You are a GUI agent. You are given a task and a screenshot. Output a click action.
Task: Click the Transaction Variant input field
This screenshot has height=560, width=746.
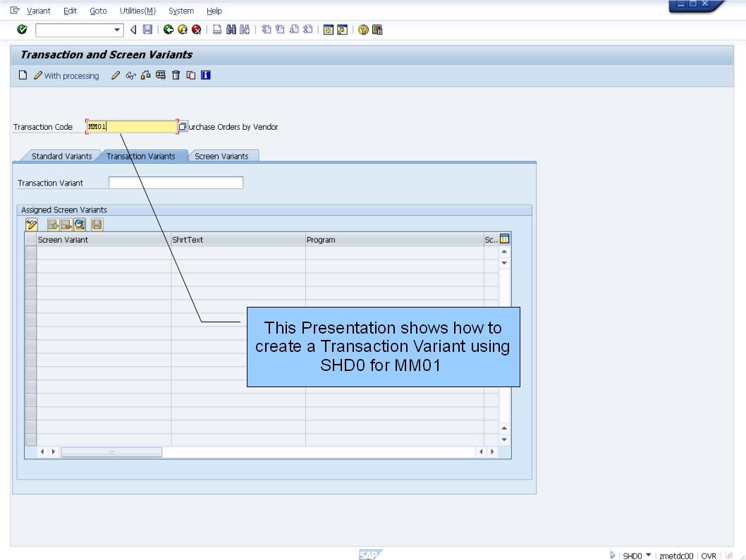click(176, 183)
